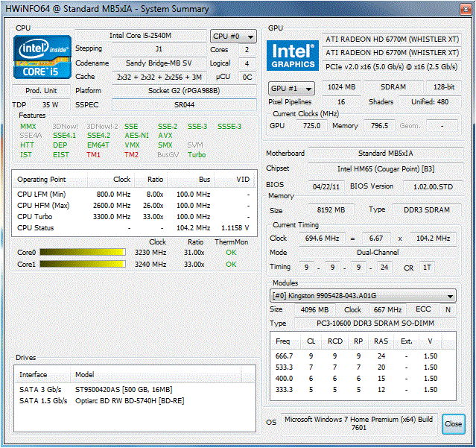Screen dimensions: 476x448
Task: Click the Operating Point column header
Action: (50, 180)
